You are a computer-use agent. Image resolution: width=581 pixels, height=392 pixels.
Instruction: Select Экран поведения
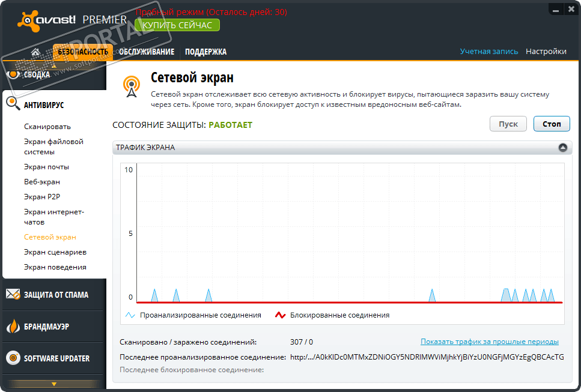[x=55, y=267]
